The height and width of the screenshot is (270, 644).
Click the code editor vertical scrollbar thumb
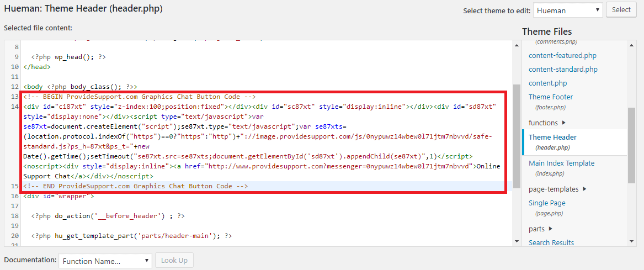pos(517,136)
